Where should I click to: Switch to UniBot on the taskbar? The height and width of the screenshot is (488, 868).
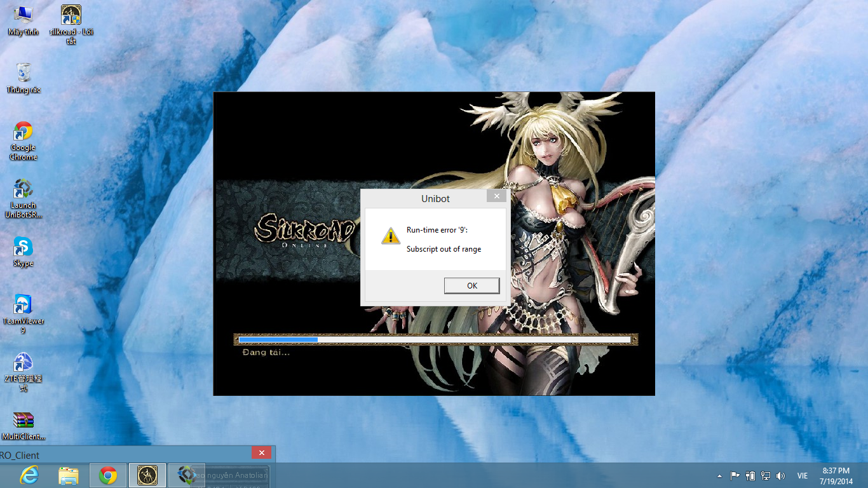pyautogui.click(x=187, y=475)
